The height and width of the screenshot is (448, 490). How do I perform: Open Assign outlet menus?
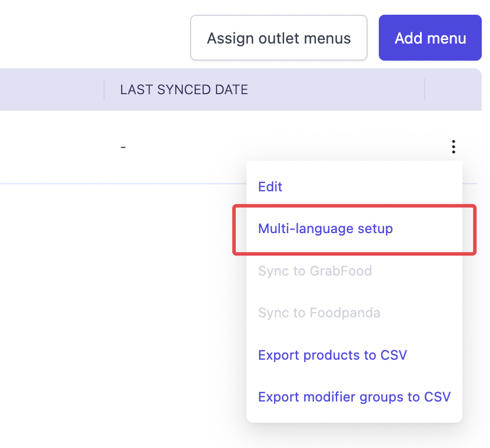click(278, 38)
